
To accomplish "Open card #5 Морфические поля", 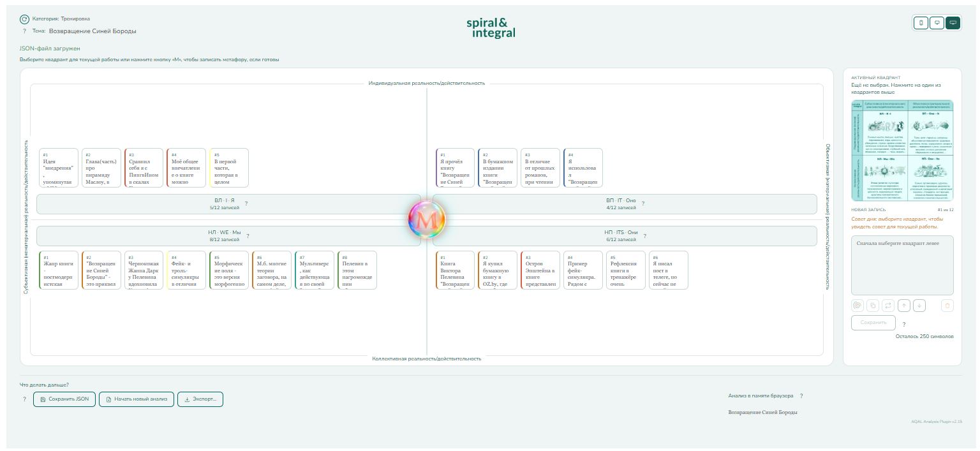I will pos(229,270).
